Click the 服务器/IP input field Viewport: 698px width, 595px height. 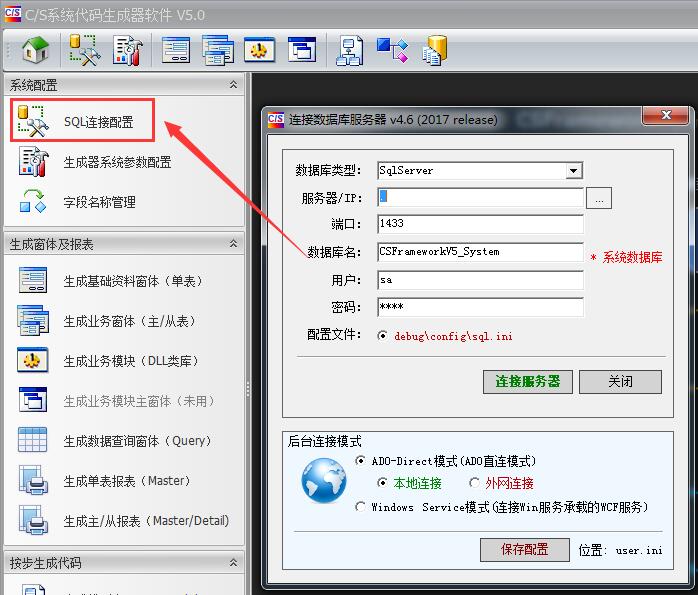(x=480, y=198)
